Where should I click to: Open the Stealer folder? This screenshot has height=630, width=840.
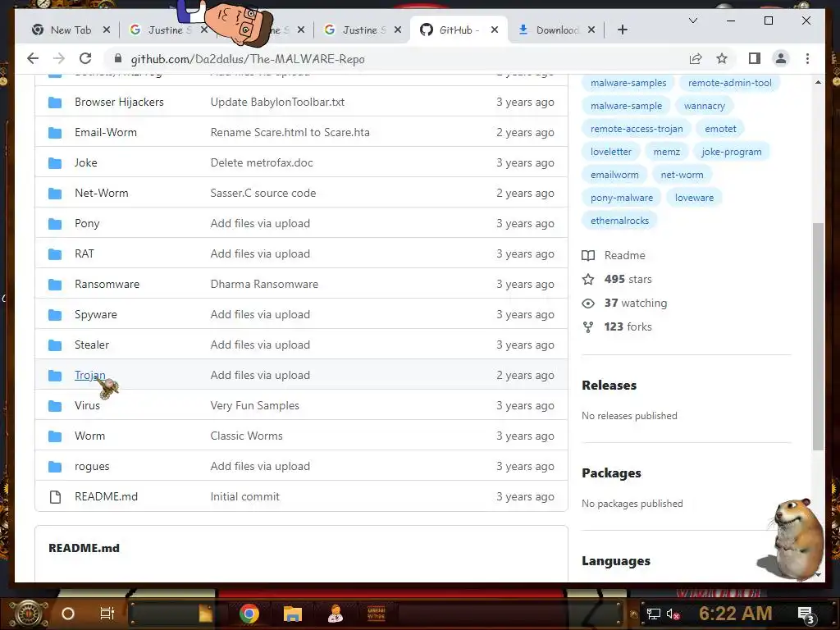tap(92, 345)
